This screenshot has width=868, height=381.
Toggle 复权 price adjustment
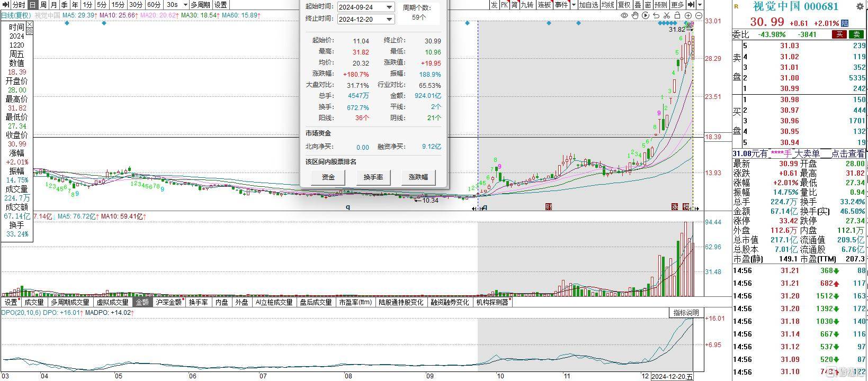(625, 5)
